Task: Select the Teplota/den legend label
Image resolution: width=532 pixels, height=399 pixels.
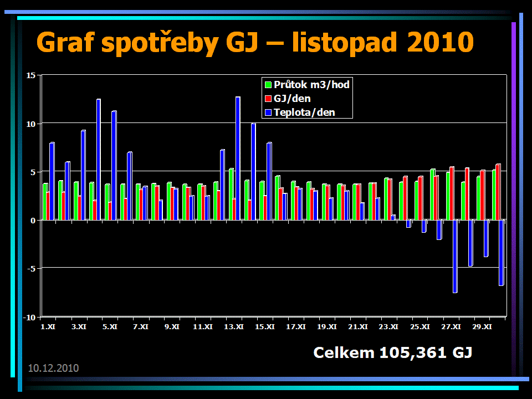Action: 304,112
